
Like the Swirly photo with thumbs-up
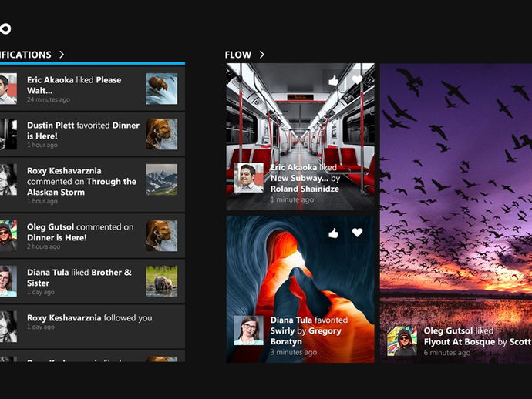coord(333,233)
